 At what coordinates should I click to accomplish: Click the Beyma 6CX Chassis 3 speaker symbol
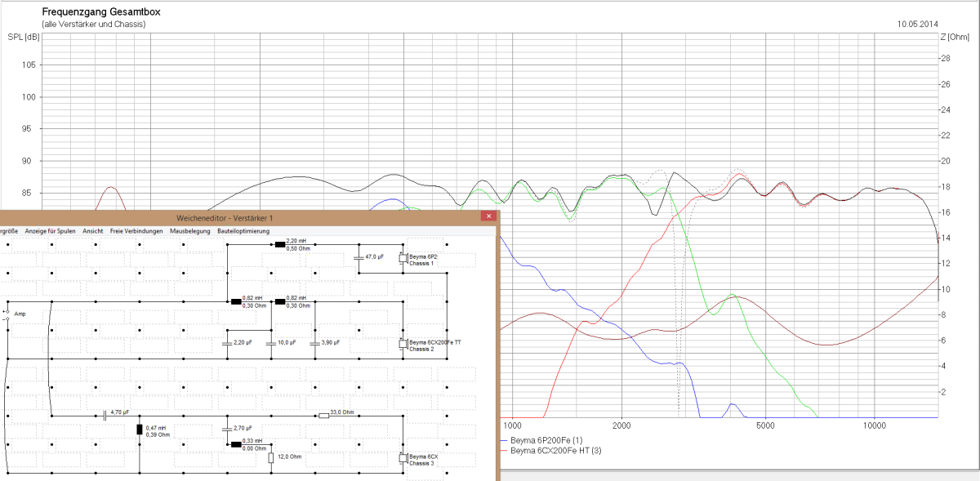[x=403, y=458]
